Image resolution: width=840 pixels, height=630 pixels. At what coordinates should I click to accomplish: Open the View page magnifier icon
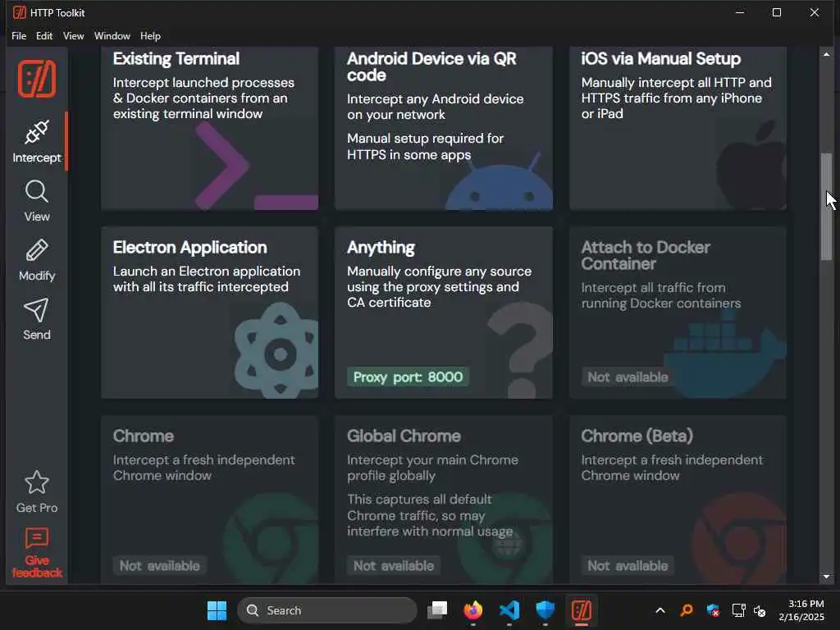pos(36,192)
